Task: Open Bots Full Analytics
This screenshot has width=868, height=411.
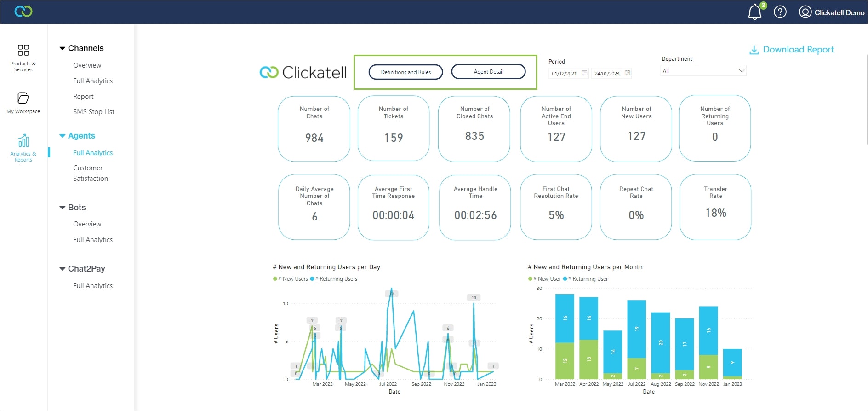Action: [93, 240]
